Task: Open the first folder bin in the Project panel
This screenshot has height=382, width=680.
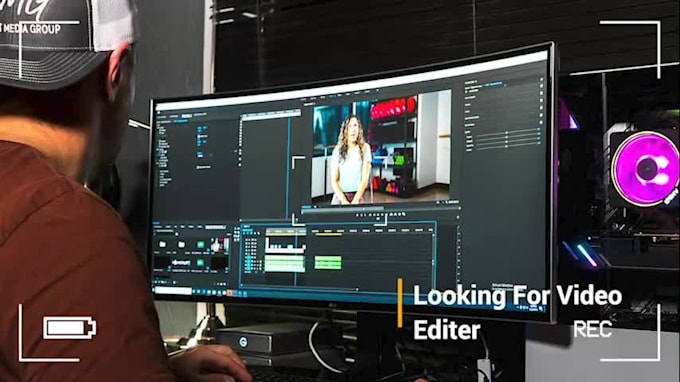Action: (x=163, y=245)
